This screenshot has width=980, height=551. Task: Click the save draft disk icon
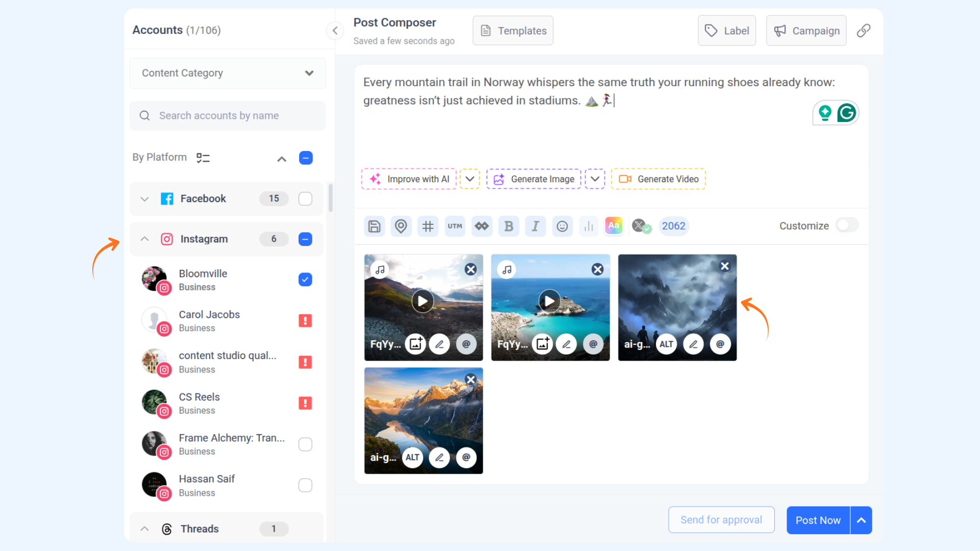374,226
